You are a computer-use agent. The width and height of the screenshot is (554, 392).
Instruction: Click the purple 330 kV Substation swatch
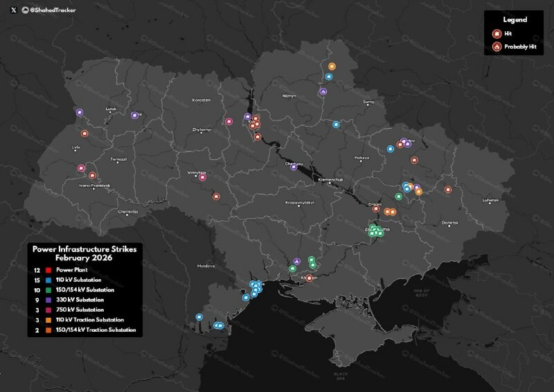coord(48,299)
